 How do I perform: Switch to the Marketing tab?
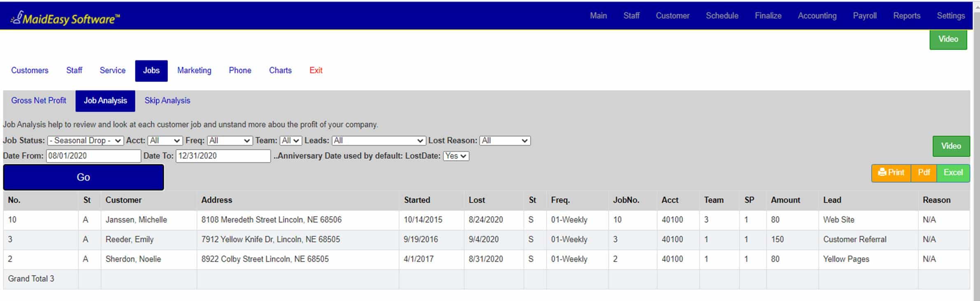(194, 70)
